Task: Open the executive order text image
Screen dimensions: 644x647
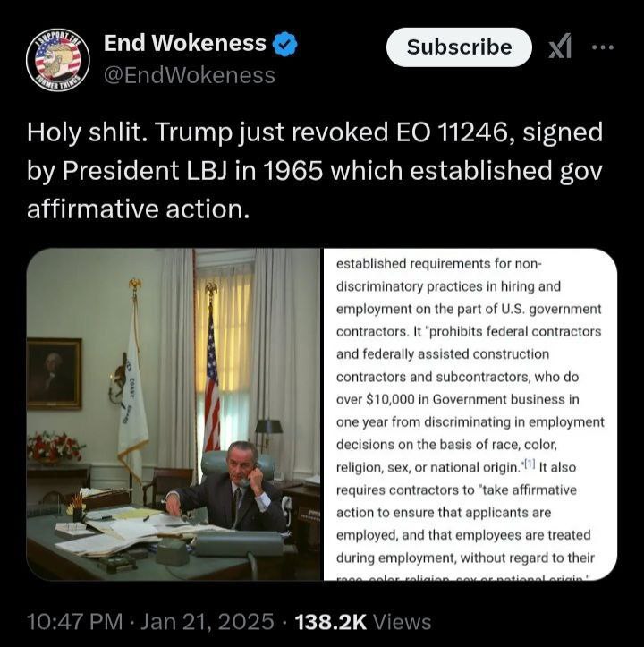Action: point(470,414)
